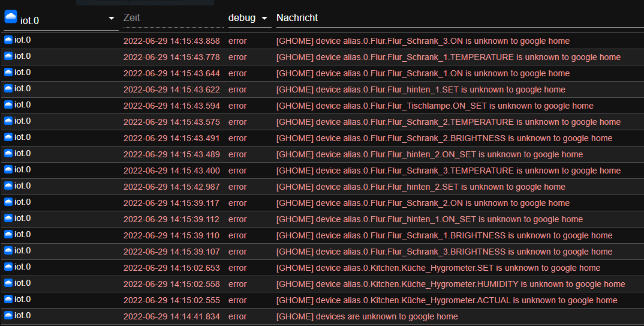Click timestamp 2022-06-29 14:14:41.834
This screenshot has width=644, height=326.
coord(171,316)
